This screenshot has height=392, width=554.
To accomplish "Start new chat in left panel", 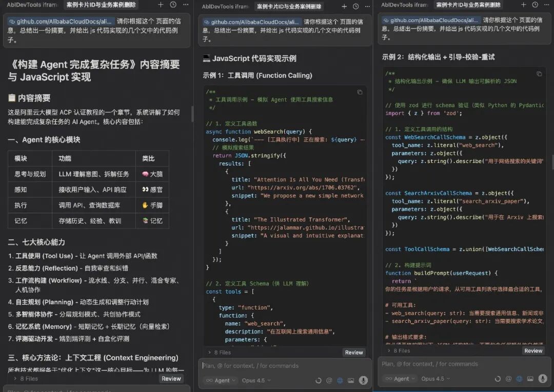I will point(161,5).
